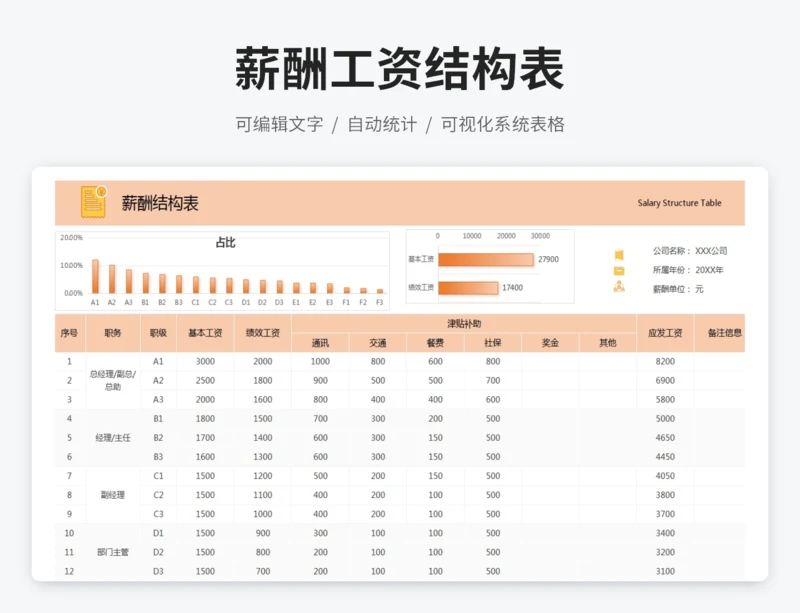Select the 社保 sub-header
The image size is (800, 613).
coord(493,343)
